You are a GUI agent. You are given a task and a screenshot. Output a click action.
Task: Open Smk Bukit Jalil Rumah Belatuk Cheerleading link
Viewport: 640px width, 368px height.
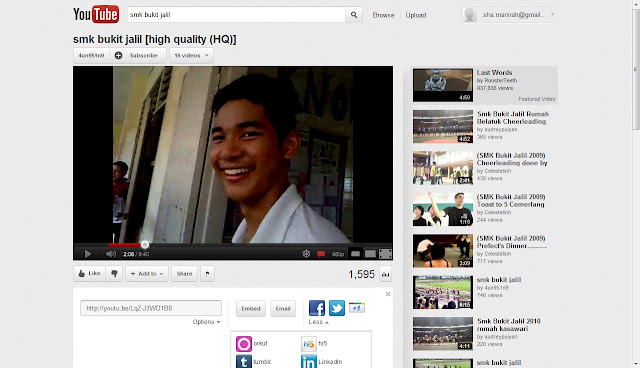(x=513, y=117)
